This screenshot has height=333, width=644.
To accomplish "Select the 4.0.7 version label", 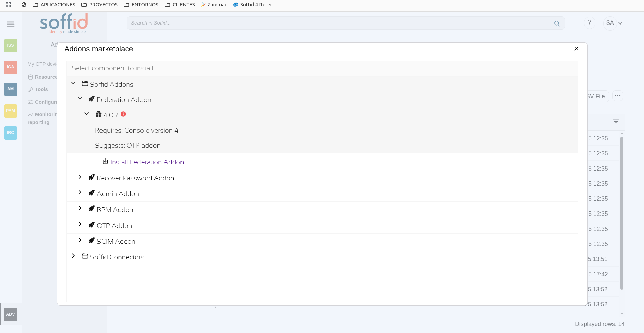I will (111, 115).
